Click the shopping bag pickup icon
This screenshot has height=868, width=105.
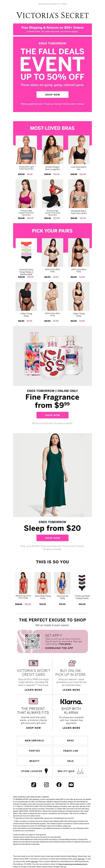pyautogui.click(x=71, y=663)
